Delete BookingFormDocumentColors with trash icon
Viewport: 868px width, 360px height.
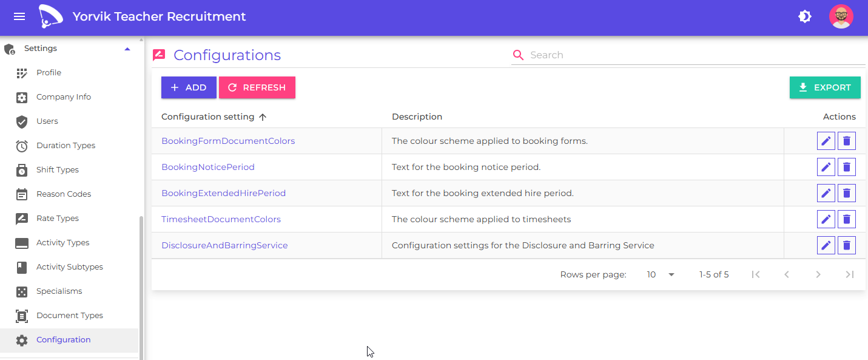pyautogui.click(x=847, y=141)
